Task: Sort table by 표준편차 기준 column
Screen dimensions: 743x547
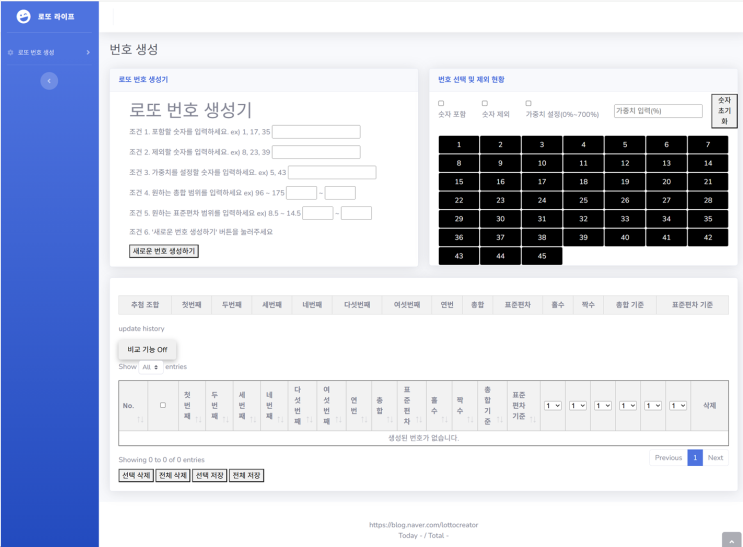Action: 524,406
